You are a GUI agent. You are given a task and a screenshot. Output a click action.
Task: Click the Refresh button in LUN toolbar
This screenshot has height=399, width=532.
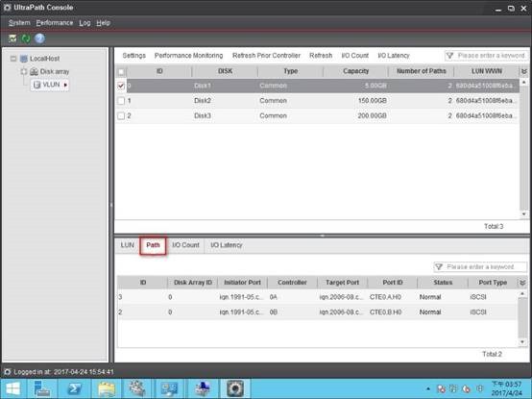tap(321, 56)
